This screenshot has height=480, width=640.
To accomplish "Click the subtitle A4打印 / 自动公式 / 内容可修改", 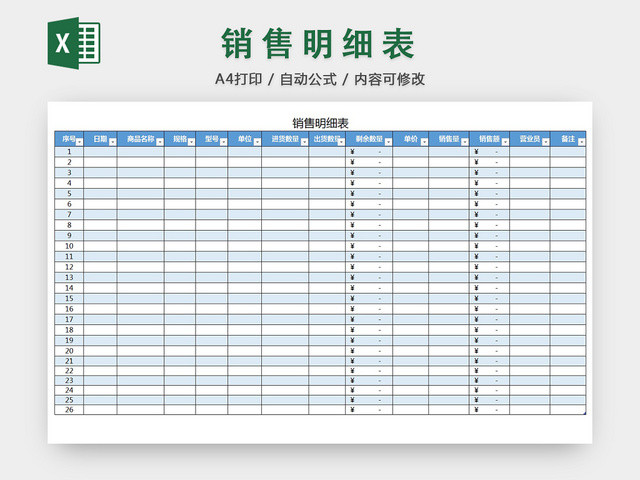I will pyautogui.click(x=320, y=79).
